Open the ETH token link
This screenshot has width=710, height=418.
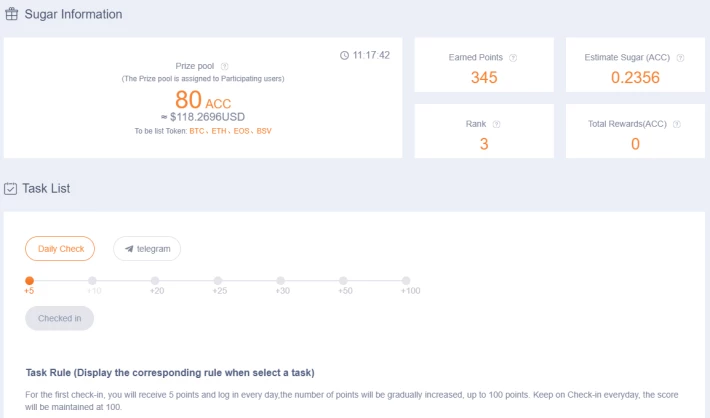coord(219,131)
